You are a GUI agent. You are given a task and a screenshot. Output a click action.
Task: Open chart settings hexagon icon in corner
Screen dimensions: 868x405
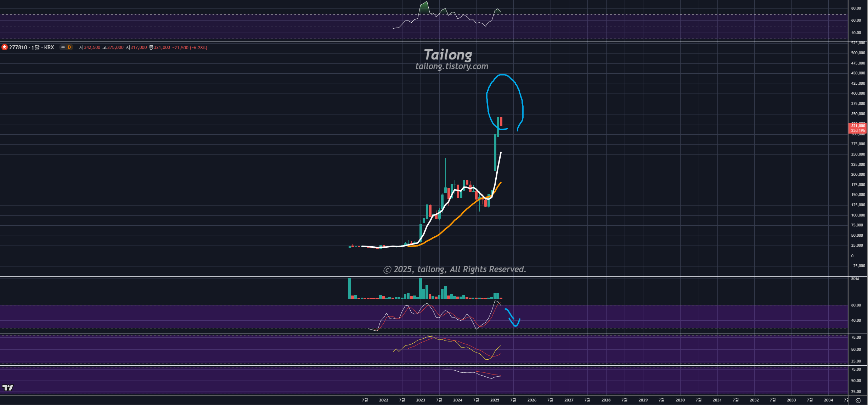[858, 400]
